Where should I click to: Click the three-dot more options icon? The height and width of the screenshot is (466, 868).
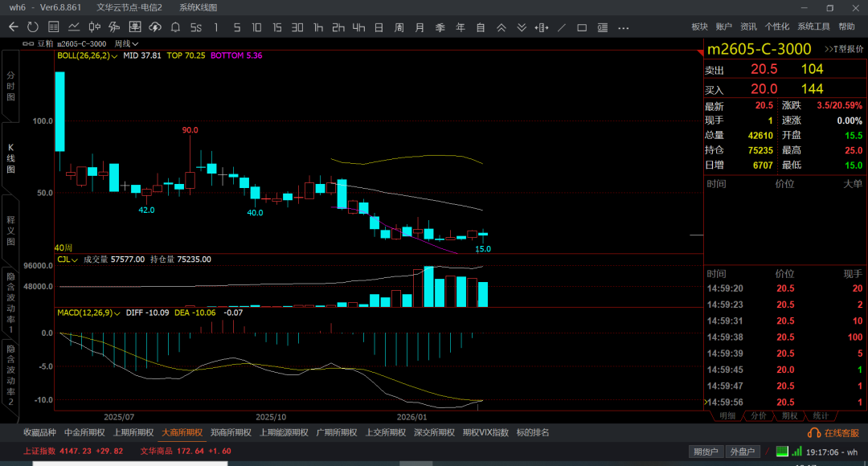coord(624,27)
